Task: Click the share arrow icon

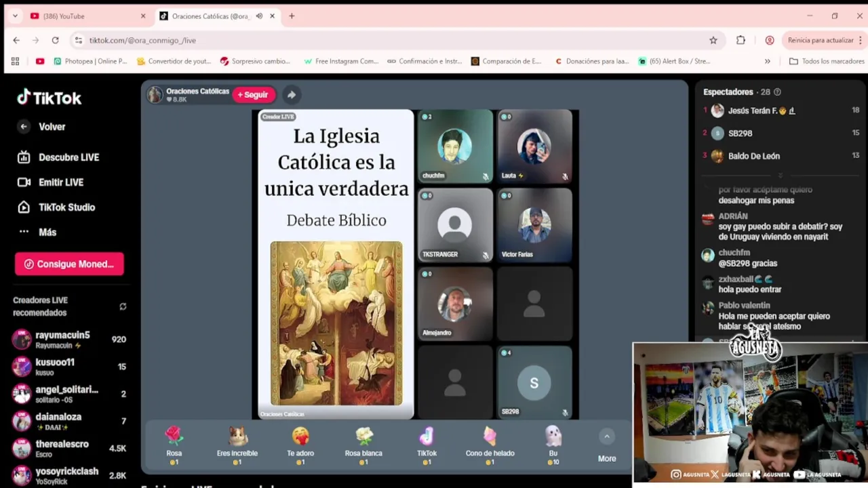Action: pyautogui.click(x=291, y=95)
